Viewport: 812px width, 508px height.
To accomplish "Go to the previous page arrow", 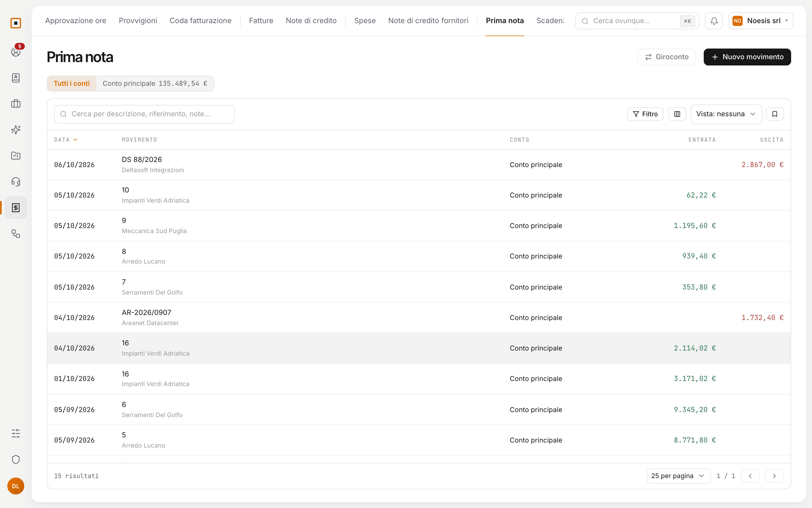I will [750, 476].
